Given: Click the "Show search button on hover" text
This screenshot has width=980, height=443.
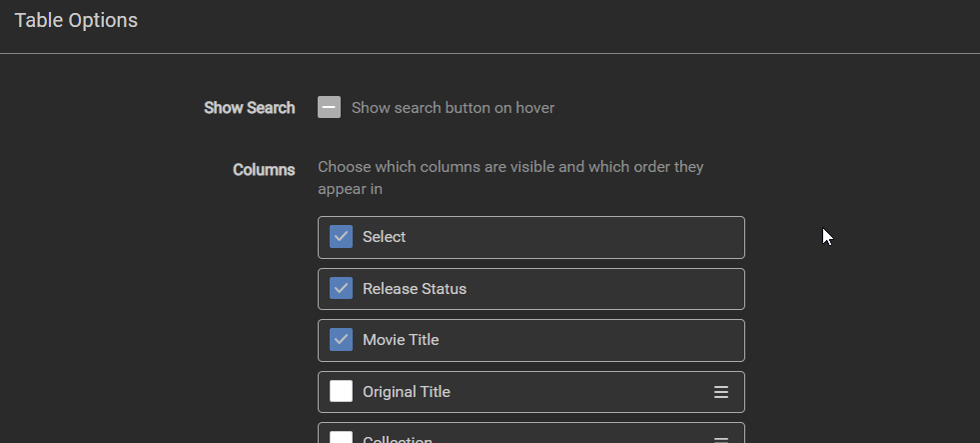Looking at the screenshot, I should coord(453,107).
